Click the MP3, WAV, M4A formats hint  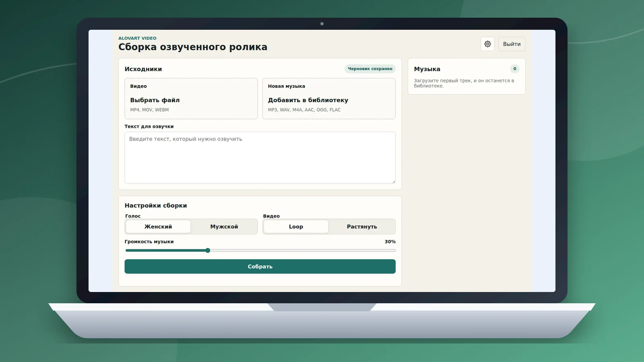[304, 110]
